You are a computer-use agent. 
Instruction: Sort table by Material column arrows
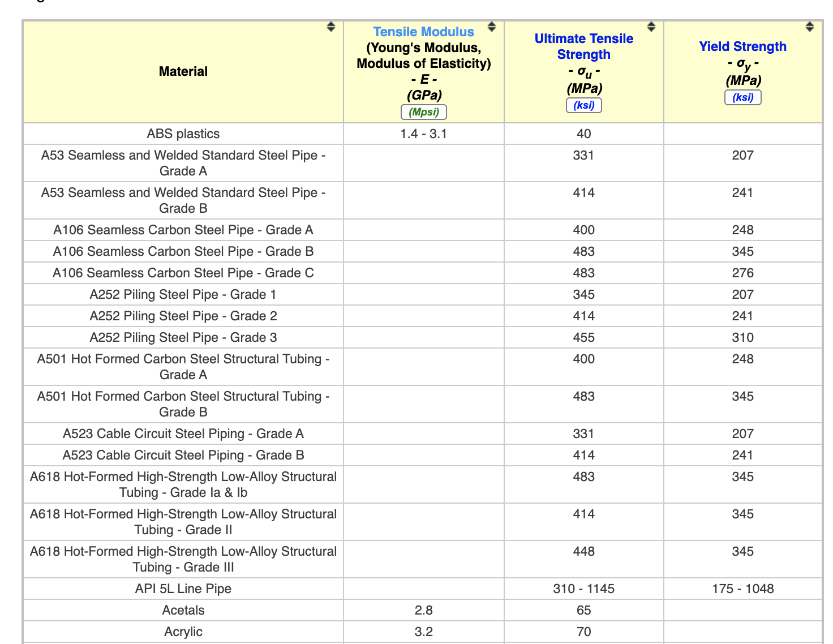click(331, 27)
